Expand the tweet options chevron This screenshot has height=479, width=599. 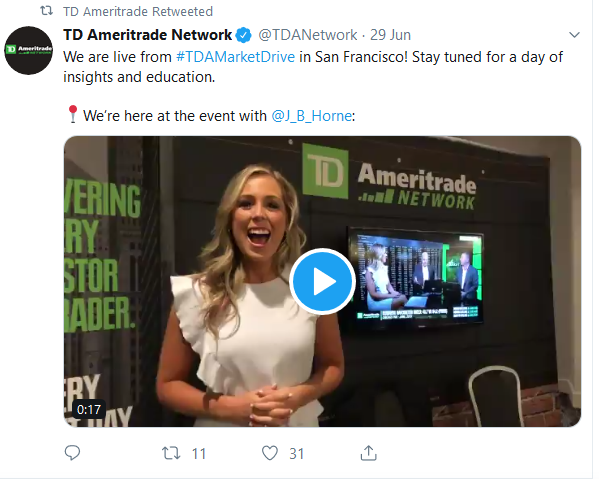(x=574, y=35)
